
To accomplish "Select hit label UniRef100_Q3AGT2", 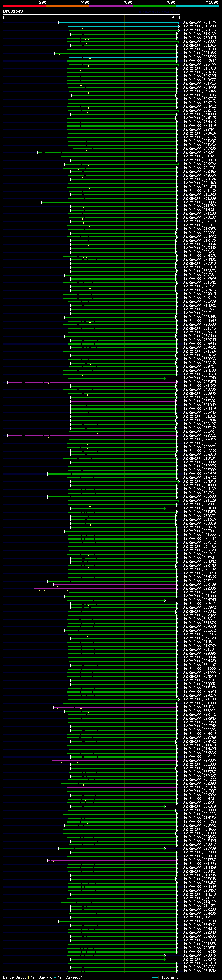I will tap(199, 516).
